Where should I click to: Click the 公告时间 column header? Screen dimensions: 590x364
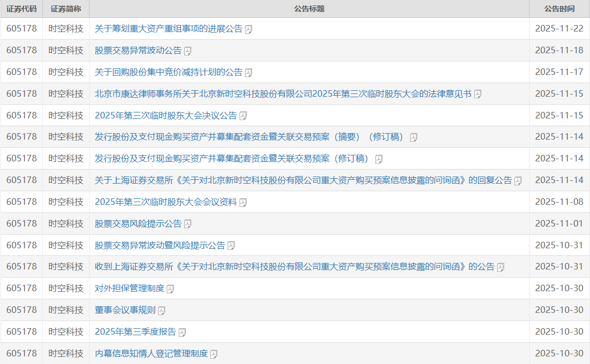559,9
